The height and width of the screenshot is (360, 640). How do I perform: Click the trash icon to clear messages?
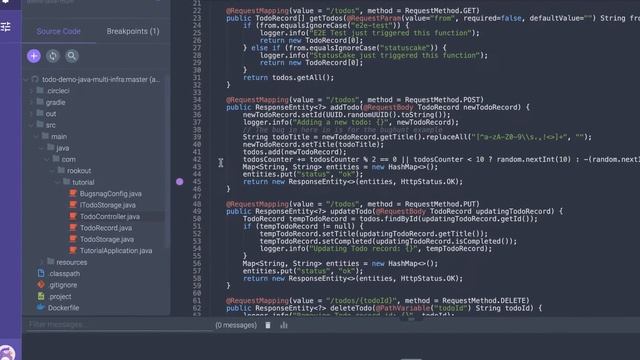[x=268, y=325]
